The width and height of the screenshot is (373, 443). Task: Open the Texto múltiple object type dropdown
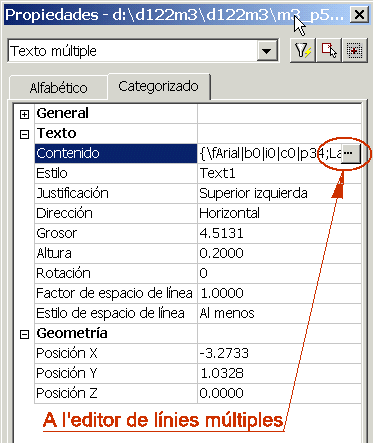pyautogui.click(x=267, y=51)
